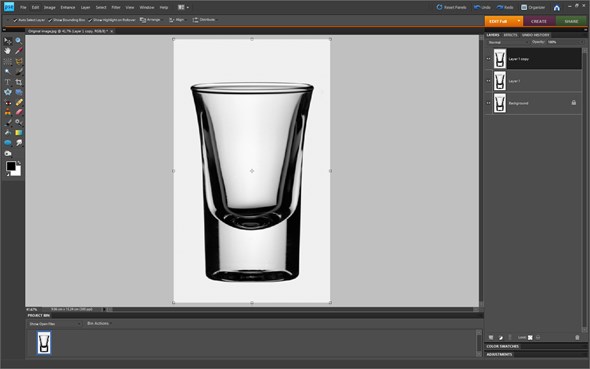Select the Spot Healing Brush tool
The image size is (590, 369).
pos(18,102)
